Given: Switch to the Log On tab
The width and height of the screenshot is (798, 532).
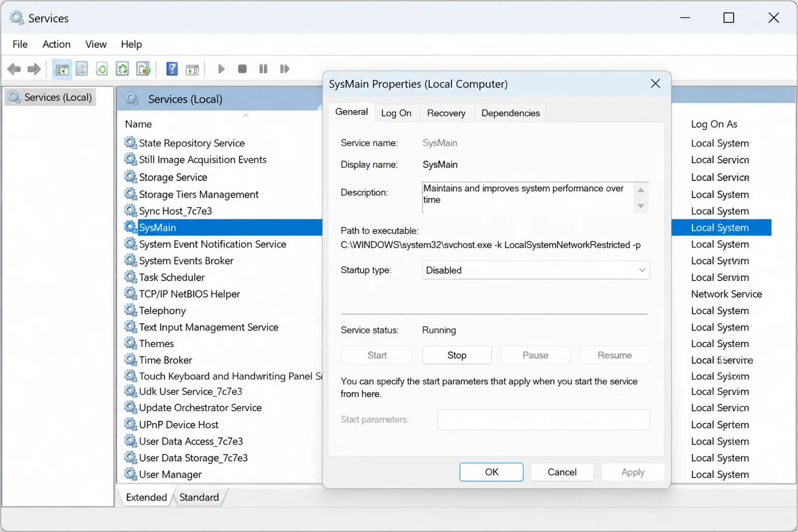Looking at the screenshot, I should pos(396,113).
